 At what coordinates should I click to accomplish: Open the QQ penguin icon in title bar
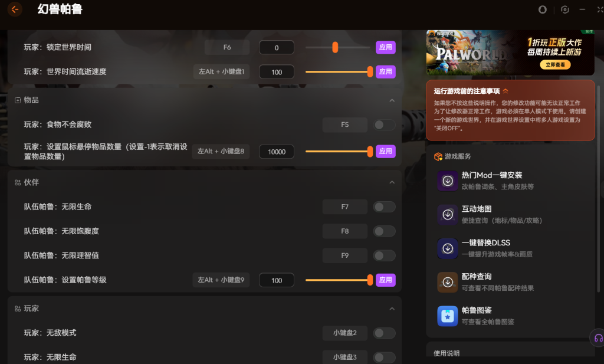[x=543, y=9]
